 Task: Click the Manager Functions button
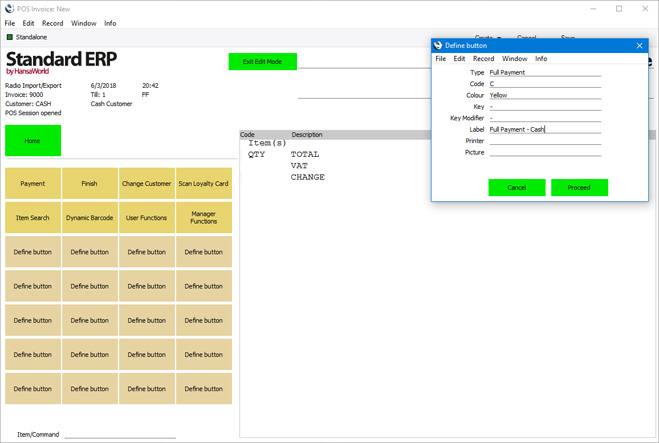coord(204,217)
